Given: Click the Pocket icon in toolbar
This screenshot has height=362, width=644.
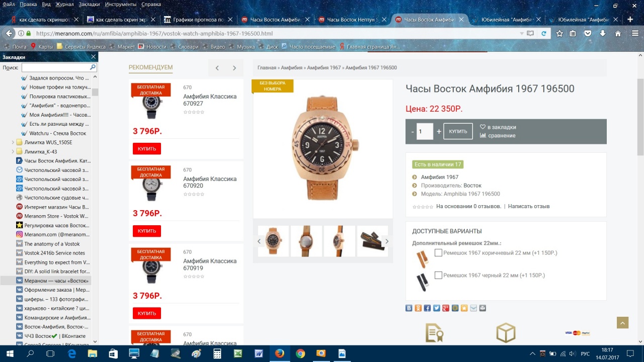Looking at the screenshot, I should pos(588,34).
